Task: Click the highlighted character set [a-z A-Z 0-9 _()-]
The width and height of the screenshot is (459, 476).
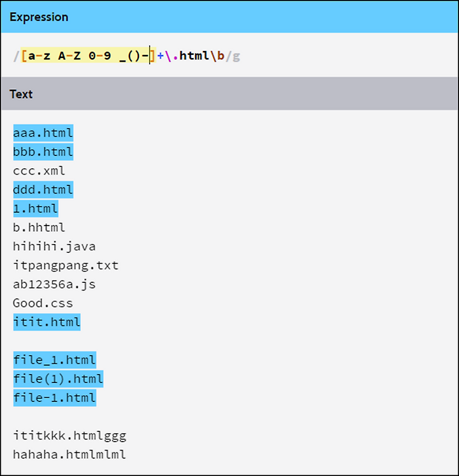Action: [88, 55]
